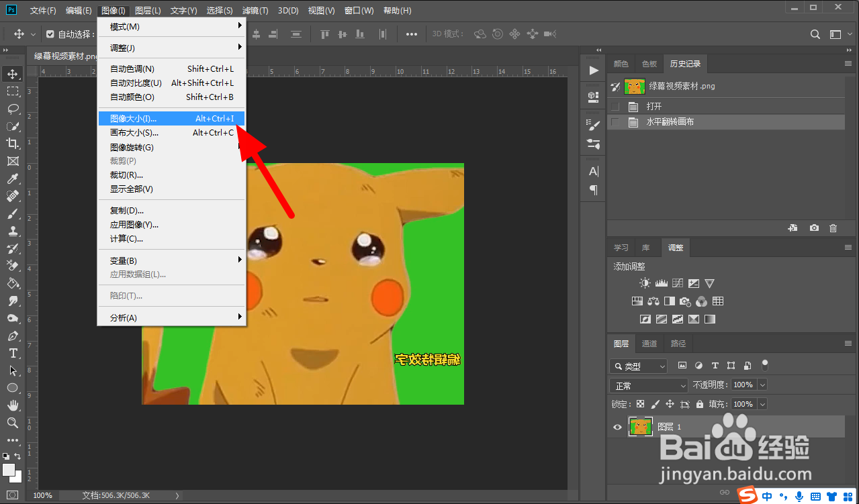Toggle lock position in Layers panel
Screen dimensions: 859x504
670,404
